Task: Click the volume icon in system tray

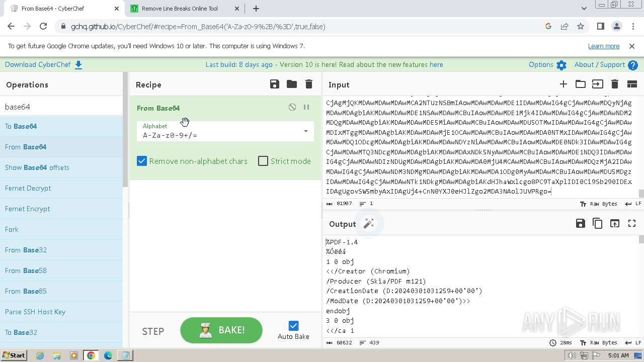Action: pyautogui.click(x=572, y=355)
